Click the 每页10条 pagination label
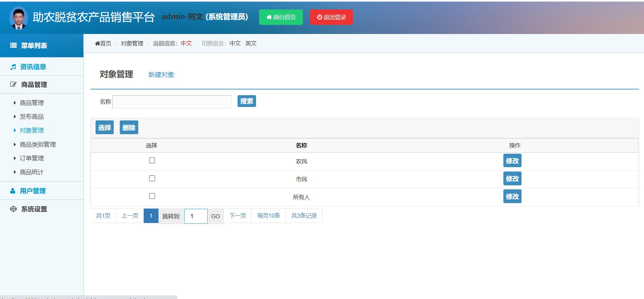644x299 pixels. (x=269, y=216)
